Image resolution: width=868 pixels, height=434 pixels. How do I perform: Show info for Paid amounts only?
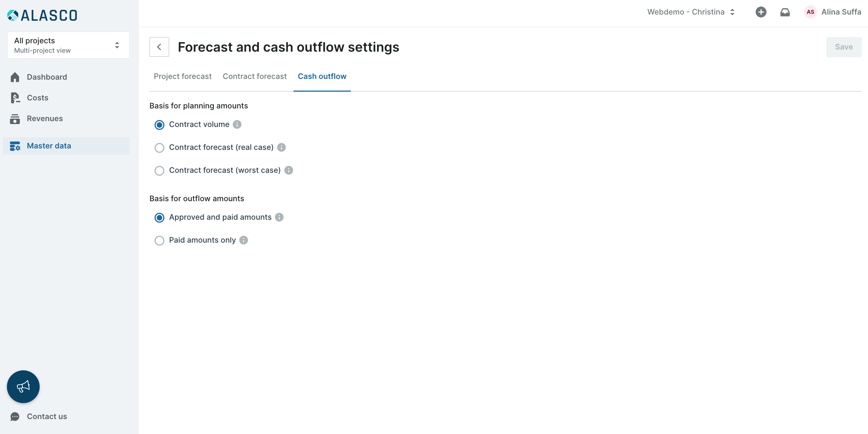(x=244, y=240)
